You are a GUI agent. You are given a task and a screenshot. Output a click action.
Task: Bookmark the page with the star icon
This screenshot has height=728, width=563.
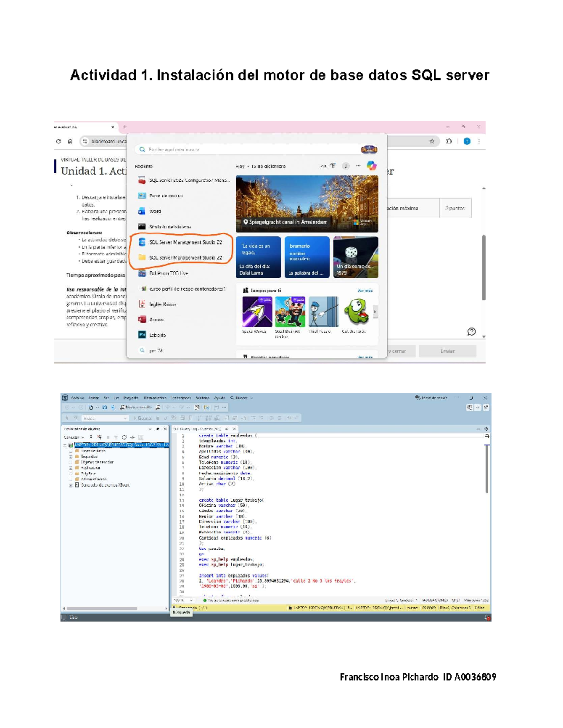coord(432,141)
